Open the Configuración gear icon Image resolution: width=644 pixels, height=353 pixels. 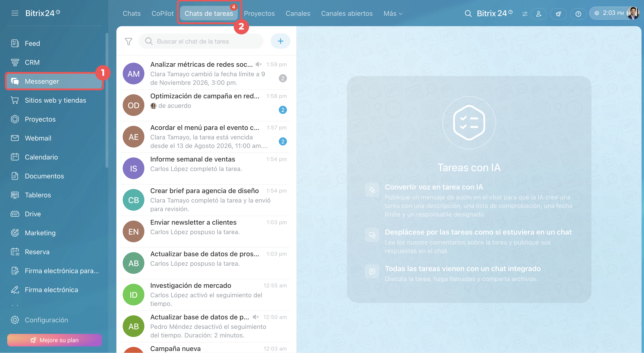[15, 320]
